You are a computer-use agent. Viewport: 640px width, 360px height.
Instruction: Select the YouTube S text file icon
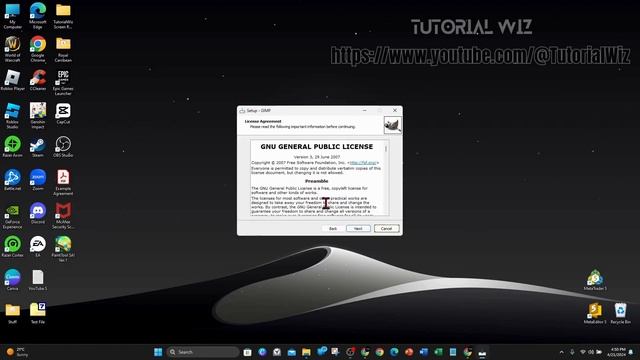point(38,280)
